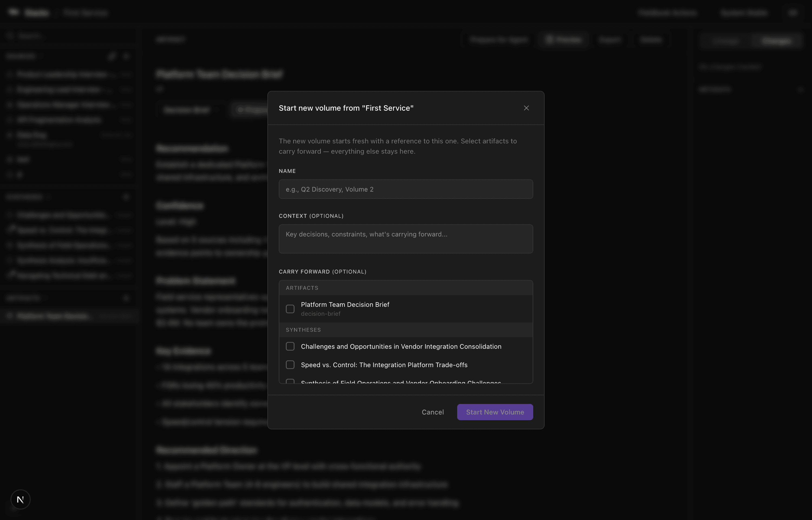The image size is (812, 520).
Task: Switch to the Changes tab on right panel
Action: click(776, 41)
